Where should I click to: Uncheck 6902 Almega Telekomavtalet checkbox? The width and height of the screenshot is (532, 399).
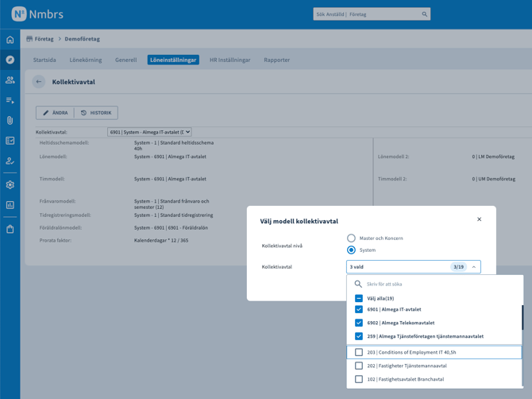[359, 323]
